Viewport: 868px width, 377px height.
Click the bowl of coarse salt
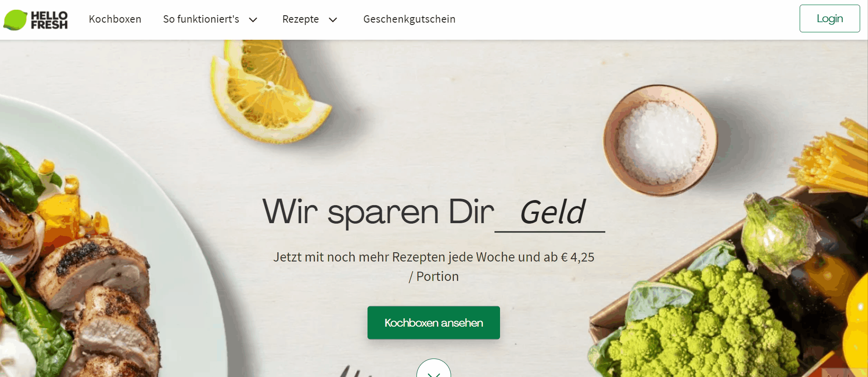(x=660, y=140)
